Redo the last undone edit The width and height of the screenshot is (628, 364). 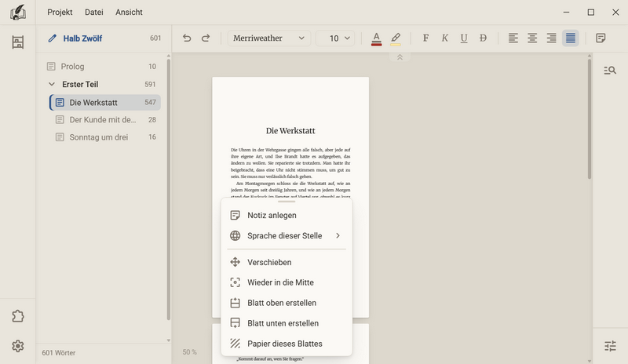pos(206,38)
